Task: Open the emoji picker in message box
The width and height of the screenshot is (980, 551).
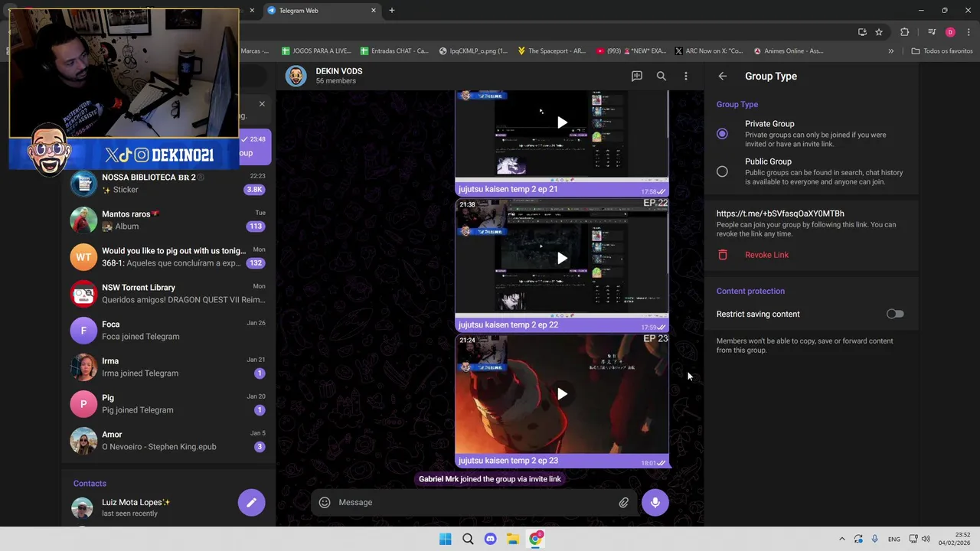Action: point(325,502)
